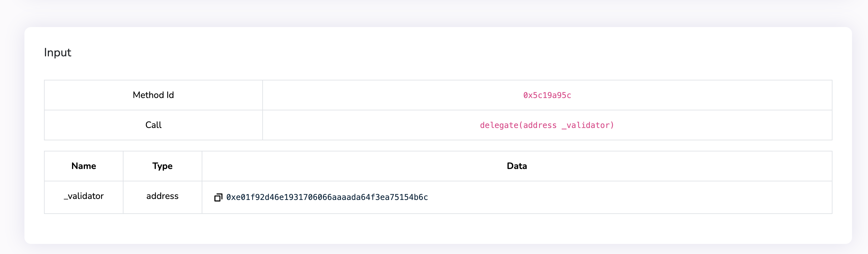Click the Data column header
The image size is (868, 254).
[x=516, y=166]
